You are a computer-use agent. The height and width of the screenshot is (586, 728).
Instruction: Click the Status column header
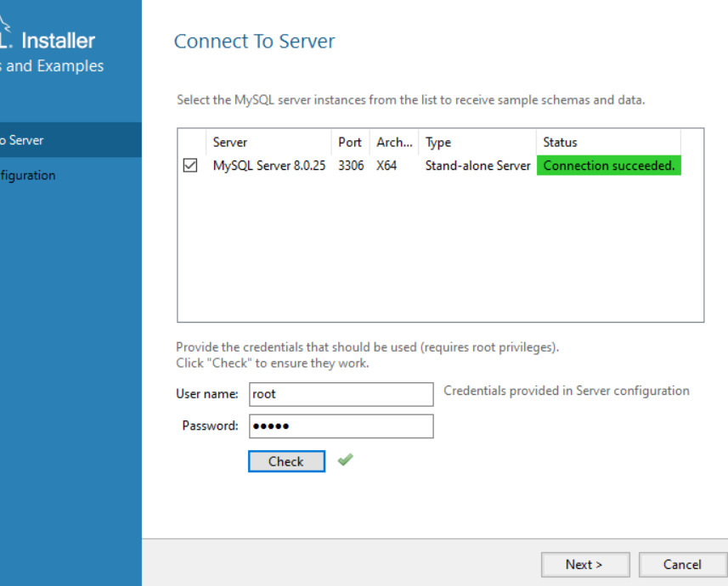[x=609, y=142]
